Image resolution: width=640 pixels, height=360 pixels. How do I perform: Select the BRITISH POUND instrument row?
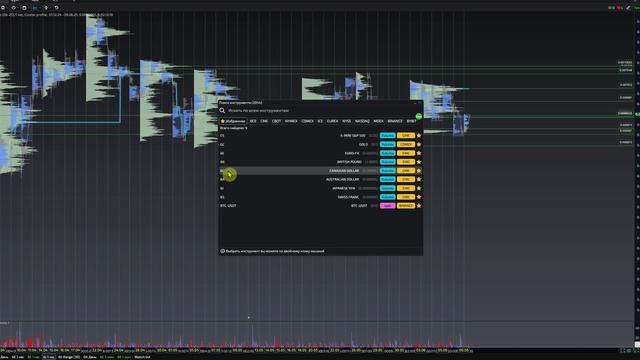[x=320, y=162]
